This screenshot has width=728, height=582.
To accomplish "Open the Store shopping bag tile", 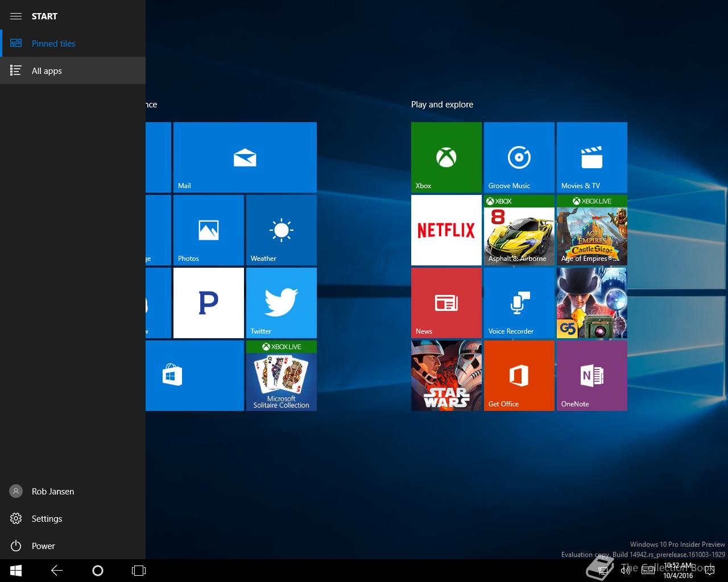I will coord(195,376).
